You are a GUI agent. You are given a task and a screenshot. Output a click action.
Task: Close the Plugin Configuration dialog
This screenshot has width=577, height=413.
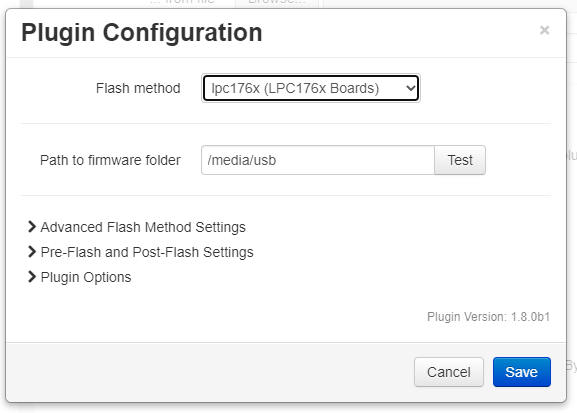(544, 30)
